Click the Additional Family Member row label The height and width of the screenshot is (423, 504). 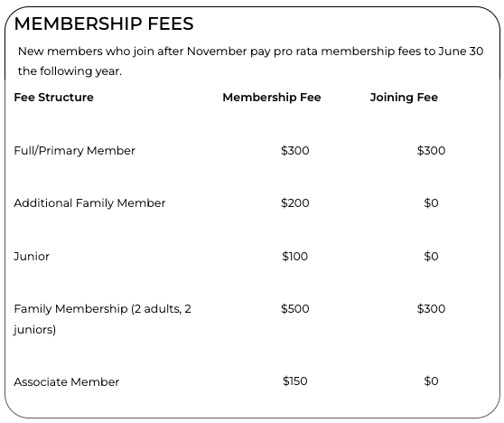point(89,203)
